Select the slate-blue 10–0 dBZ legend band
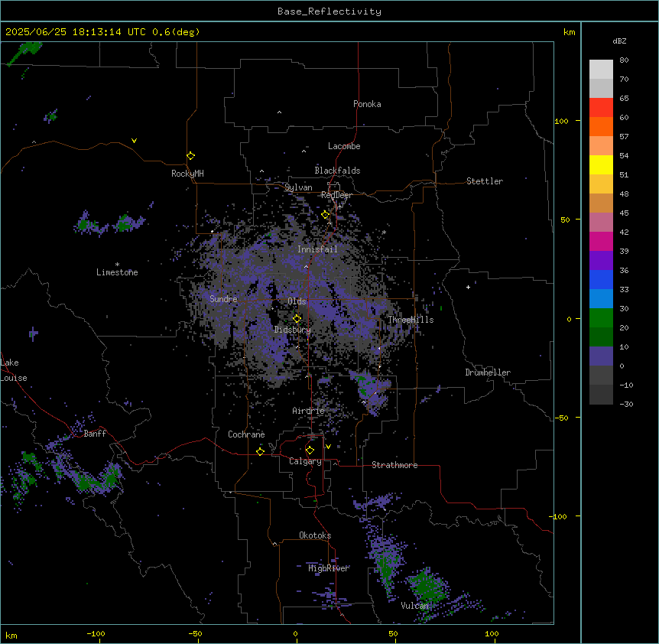This screenshot has width=659, height=644. (601, 356)
